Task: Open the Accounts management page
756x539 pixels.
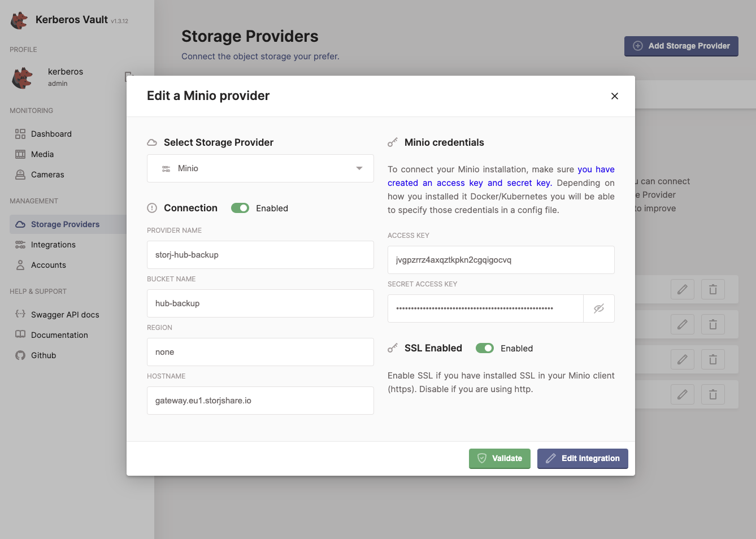Action: coord(48,265)
